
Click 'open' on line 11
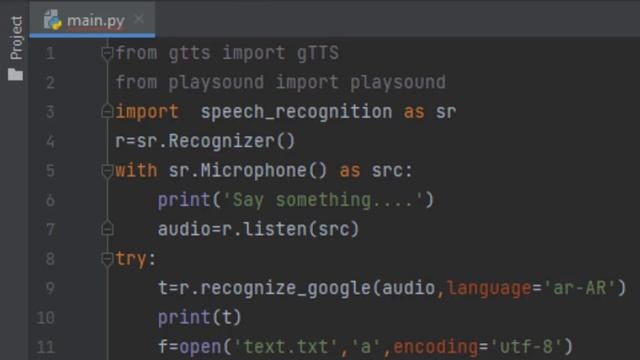(x=200, y=347)
